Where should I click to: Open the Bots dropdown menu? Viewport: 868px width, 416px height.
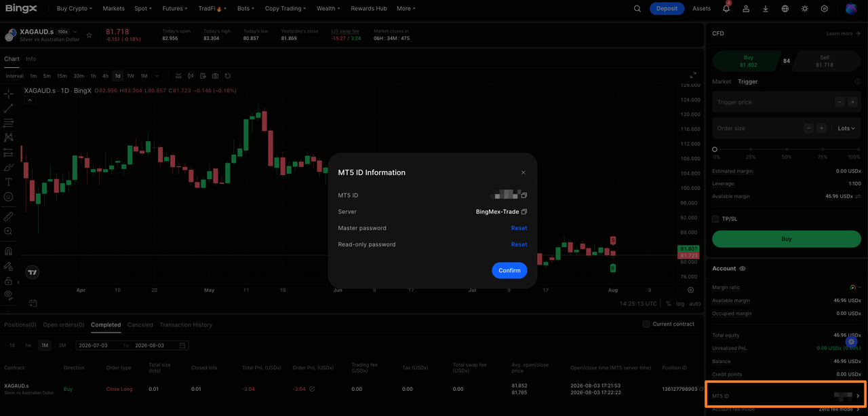[246, 9]
